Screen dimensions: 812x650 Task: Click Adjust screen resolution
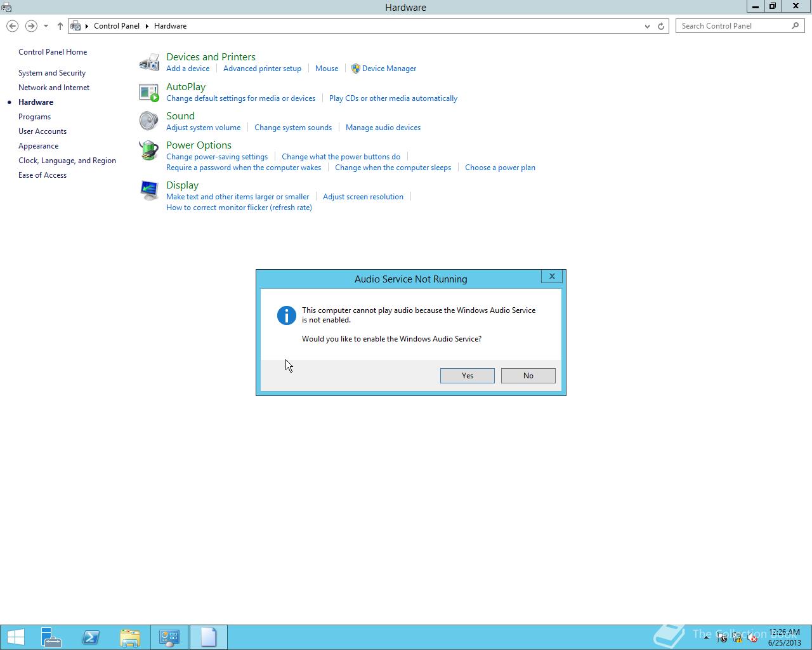tap(363, 197)
